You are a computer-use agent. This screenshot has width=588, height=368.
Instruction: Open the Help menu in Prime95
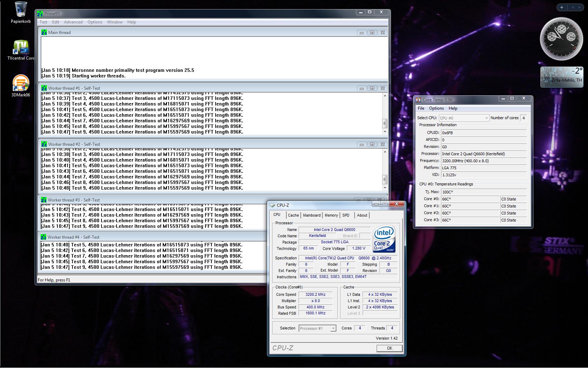(132, 22)
